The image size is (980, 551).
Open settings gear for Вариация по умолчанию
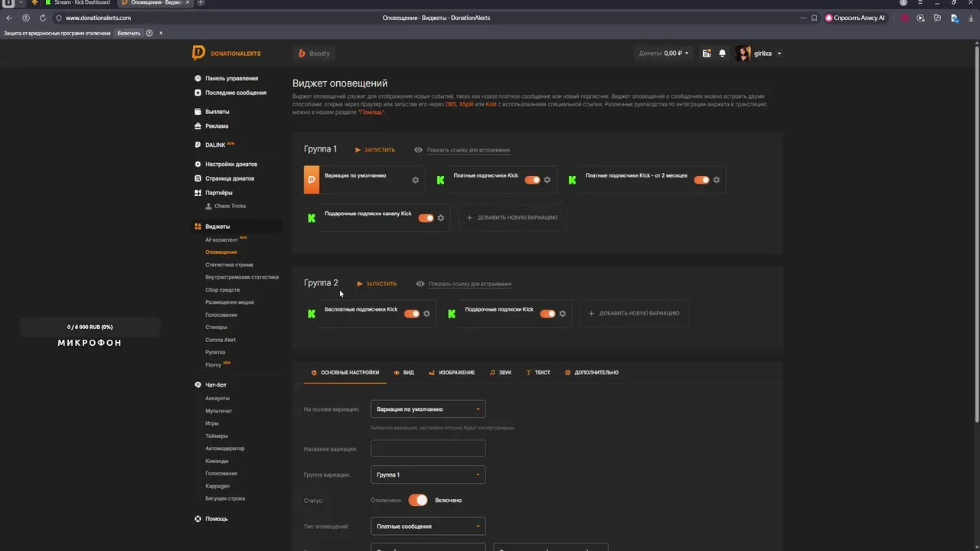point(416,180)
